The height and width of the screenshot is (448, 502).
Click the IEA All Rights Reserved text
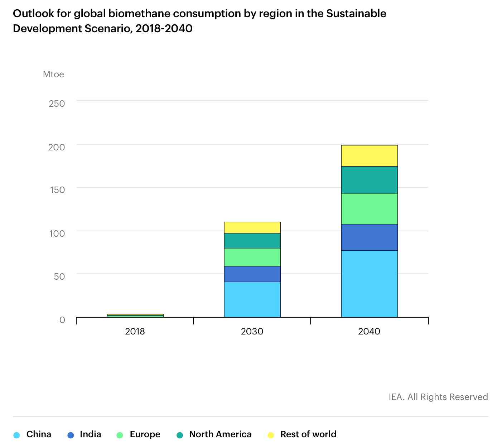coord(438,397)
